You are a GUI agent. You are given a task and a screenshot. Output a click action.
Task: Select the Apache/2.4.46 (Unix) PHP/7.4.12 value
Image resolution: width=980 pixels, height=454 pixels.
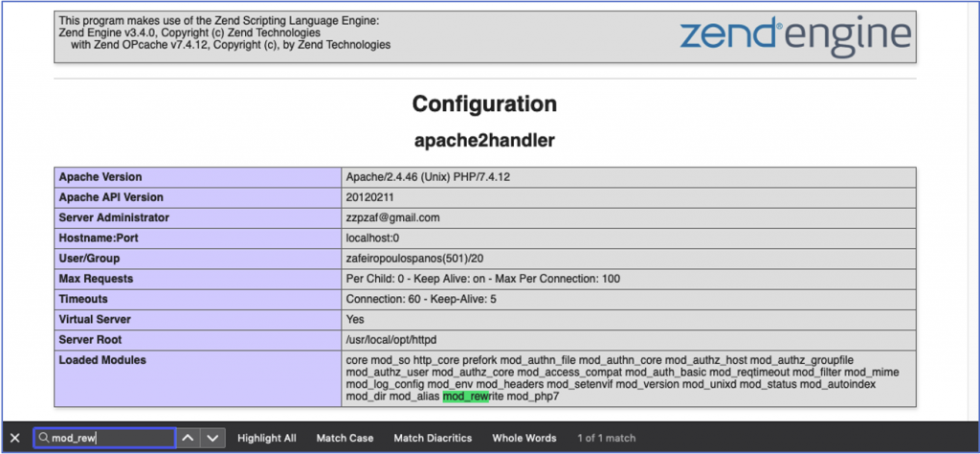(428, 177)
